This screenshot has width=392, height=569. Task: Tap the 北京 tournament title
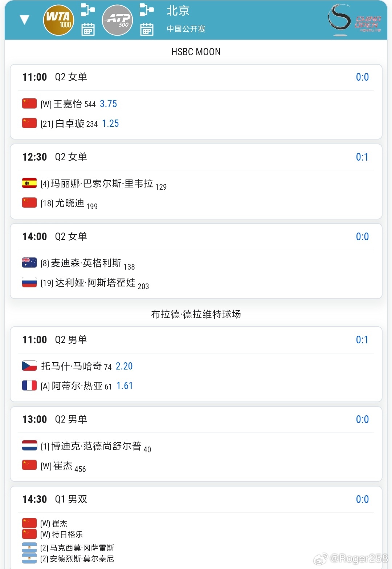tap(178, 11)
